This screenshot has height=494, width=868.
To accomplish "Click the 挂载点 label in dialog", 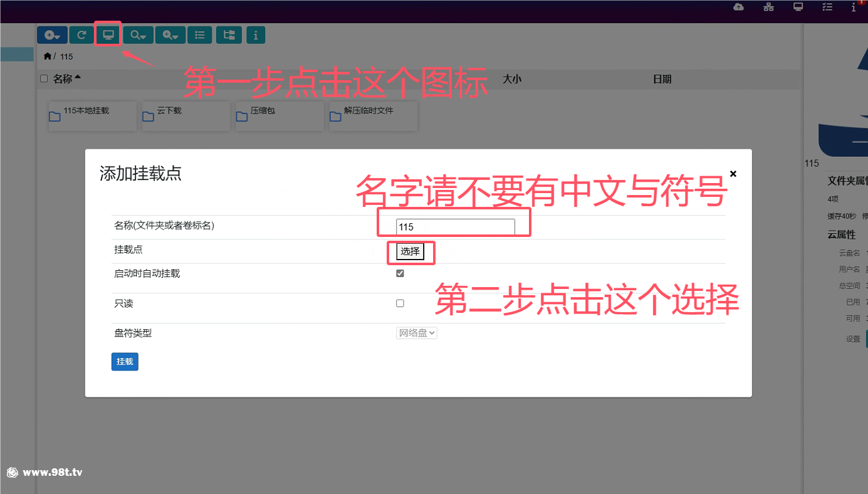I will [x=128, y=249].
